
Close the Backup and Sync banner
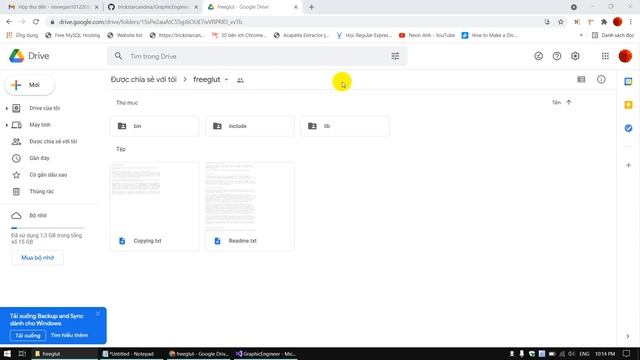[x=98, y=314]
